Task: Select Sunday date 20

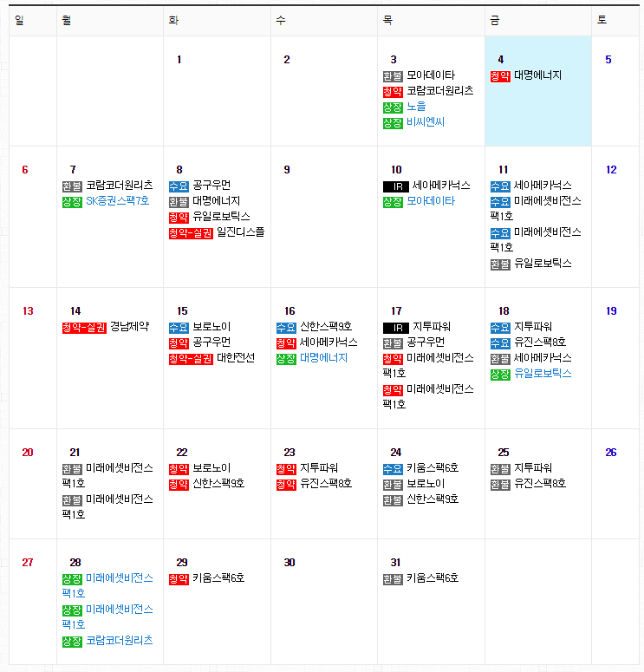Action: coord(28,453)
